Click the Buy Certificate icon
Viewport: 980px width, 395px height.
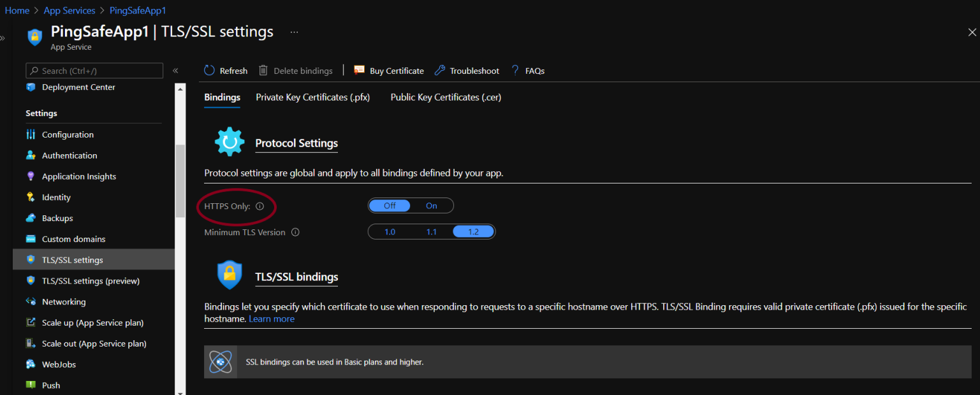359,71
